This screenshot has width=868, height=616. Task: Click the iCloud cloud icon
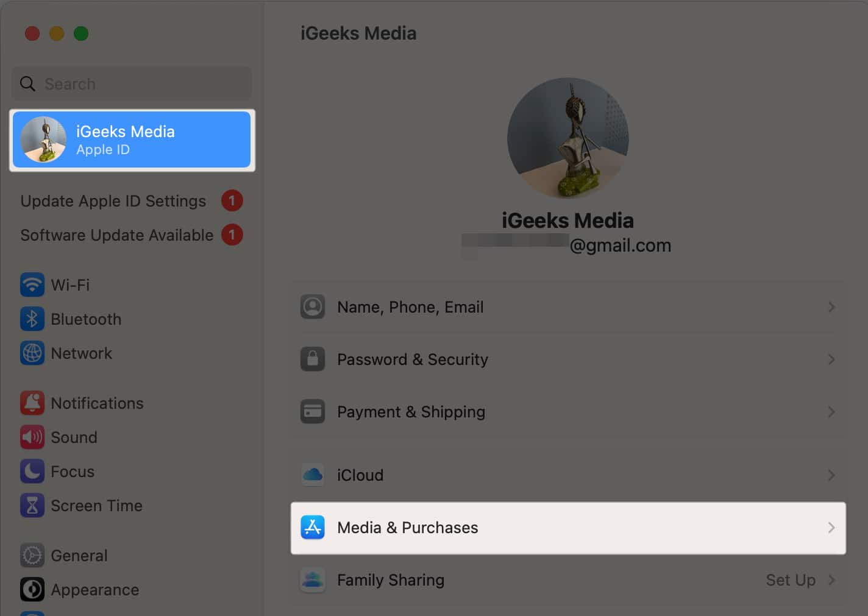313,475
